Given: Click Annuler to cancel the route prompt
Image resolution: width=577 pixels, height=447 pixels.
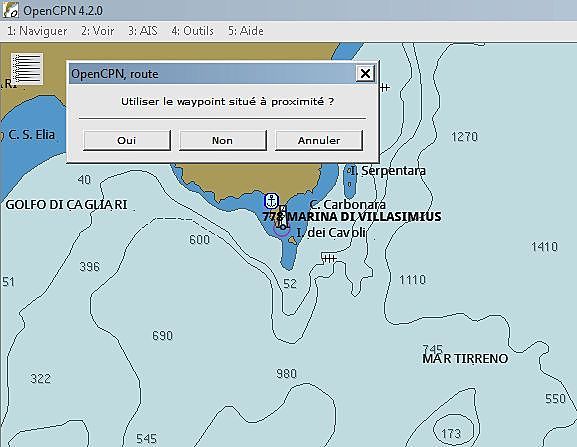Looking at the screenshot, I should click(x=319, y=140).
